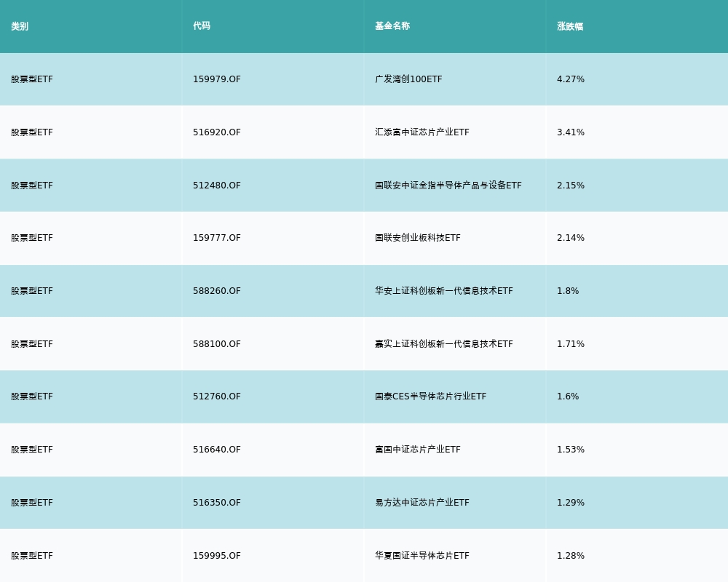Select fund 国泰CES半导体芯片行业ETF

tap(431, 396)
